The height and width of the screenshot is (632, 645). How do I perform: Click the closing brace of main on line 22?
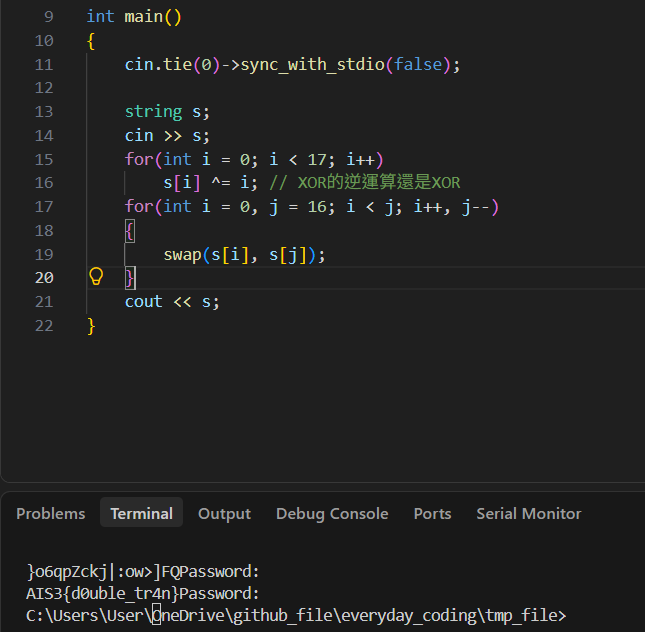(x=91, y=326)
